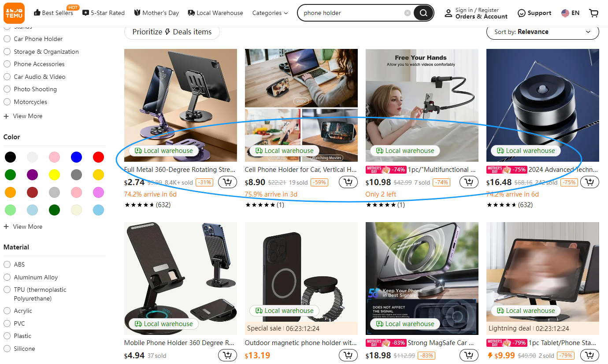Add the $8.90 car phone holder to cart
This screenshot has height=364, width=608.
[348, 182]
